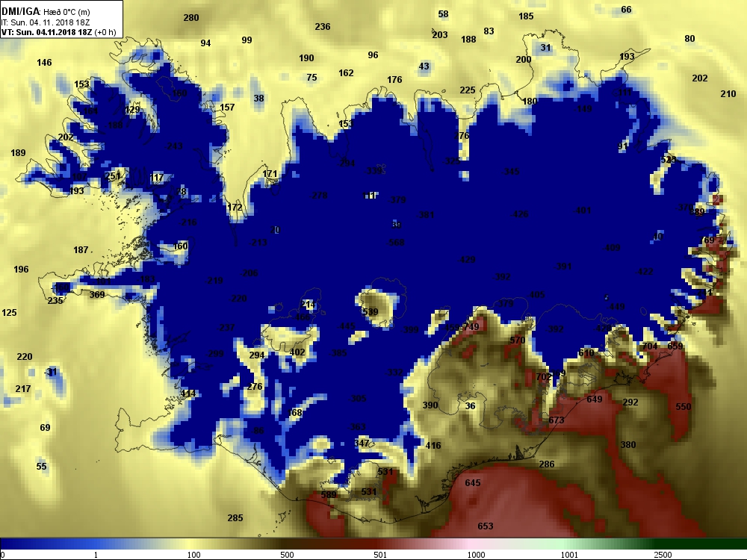
Task: Click the value 280 offshore in the north
Action: (x=191, y=18)
